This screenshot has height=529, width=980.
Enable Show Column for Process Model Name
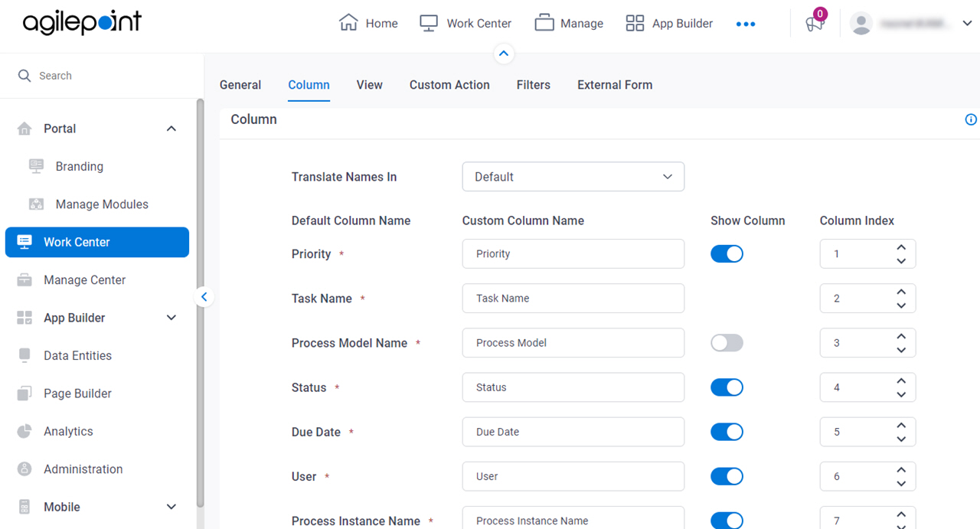click(x=727, y=343)
